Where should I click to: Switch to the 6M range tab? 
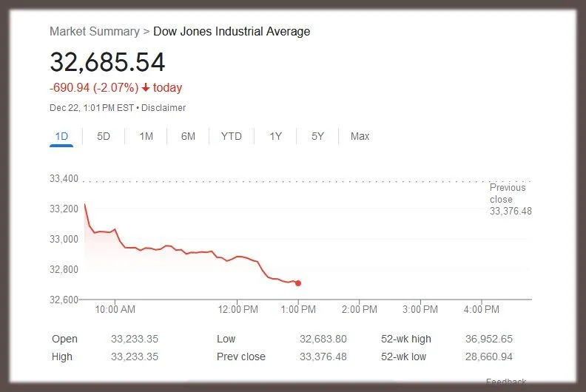(x=188, y=136)
